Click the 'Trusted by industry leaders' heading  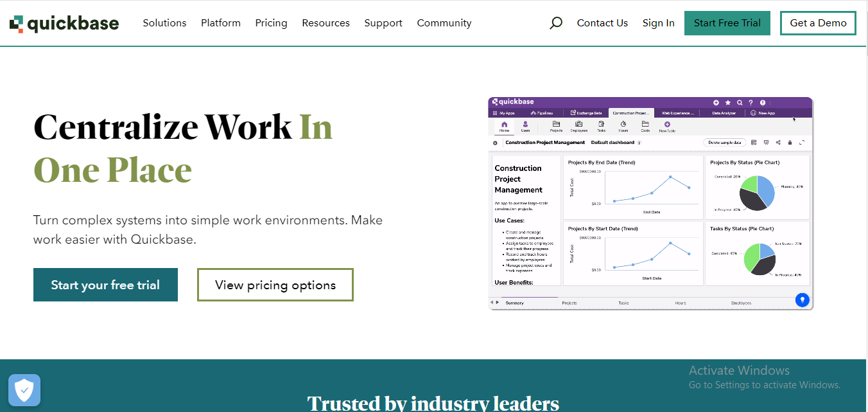pyautogui.click(x=433, y=402)
